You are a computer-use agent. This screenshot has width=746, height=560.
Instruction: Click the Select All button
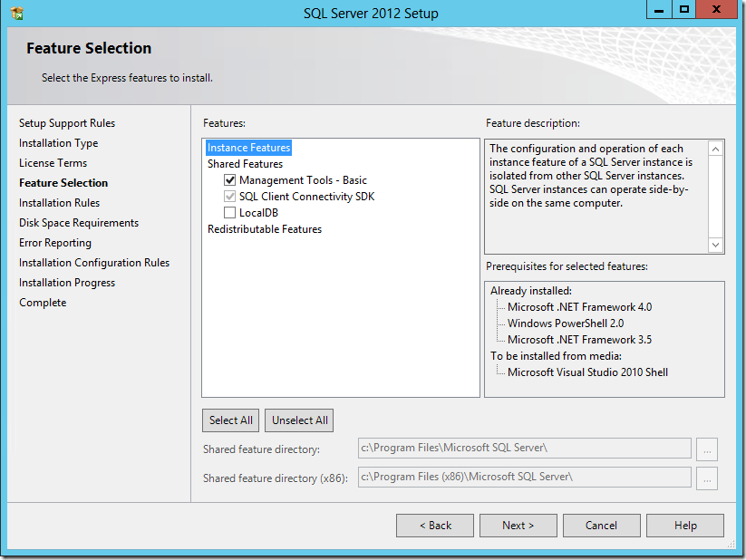(231, 420)
